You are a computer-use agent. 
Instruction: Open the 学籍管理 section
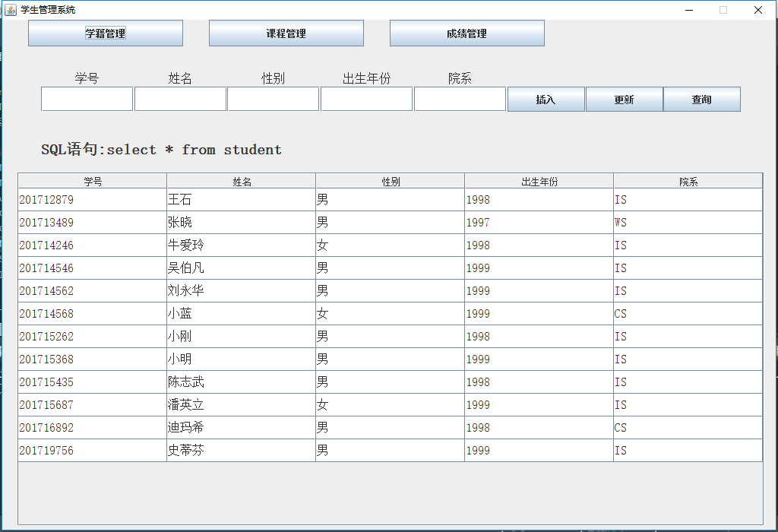(x=105, y=33)
